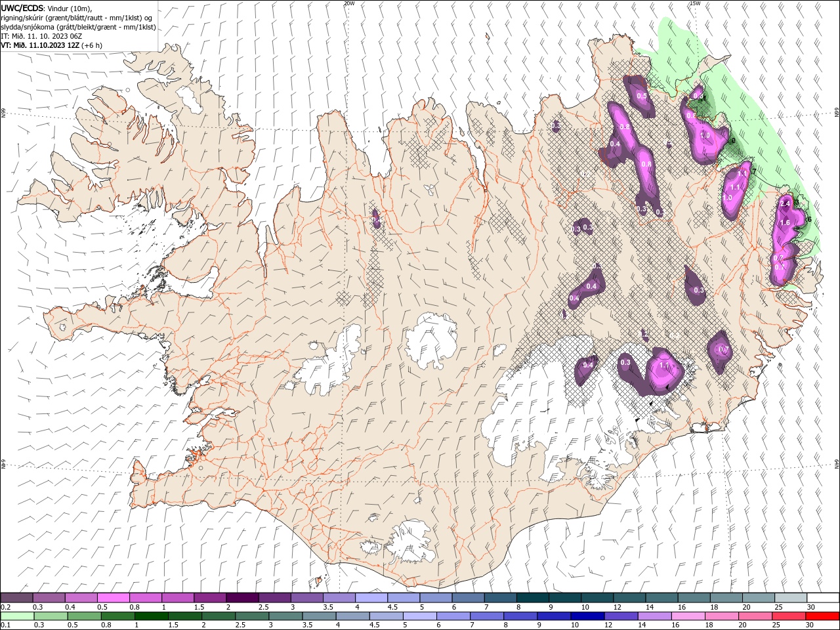Pick the snow legend swatch labeled 16
The image size is (840, 630).
pos(694,598)
